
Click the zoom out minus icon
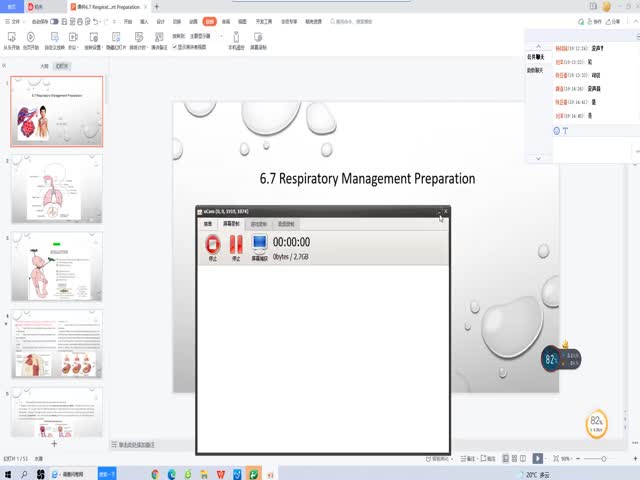578,459
